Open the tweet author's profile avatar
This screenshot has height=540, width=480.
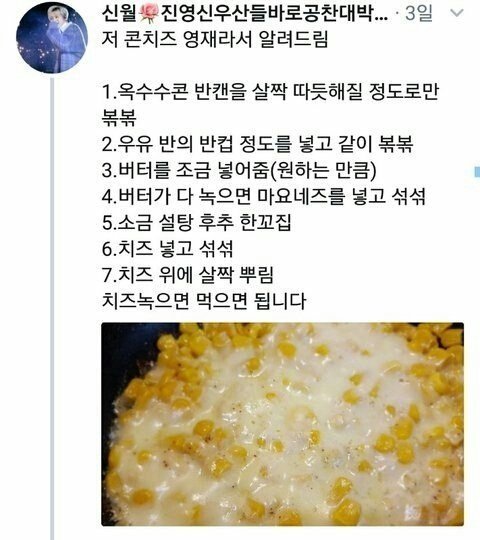pos(52,38)
